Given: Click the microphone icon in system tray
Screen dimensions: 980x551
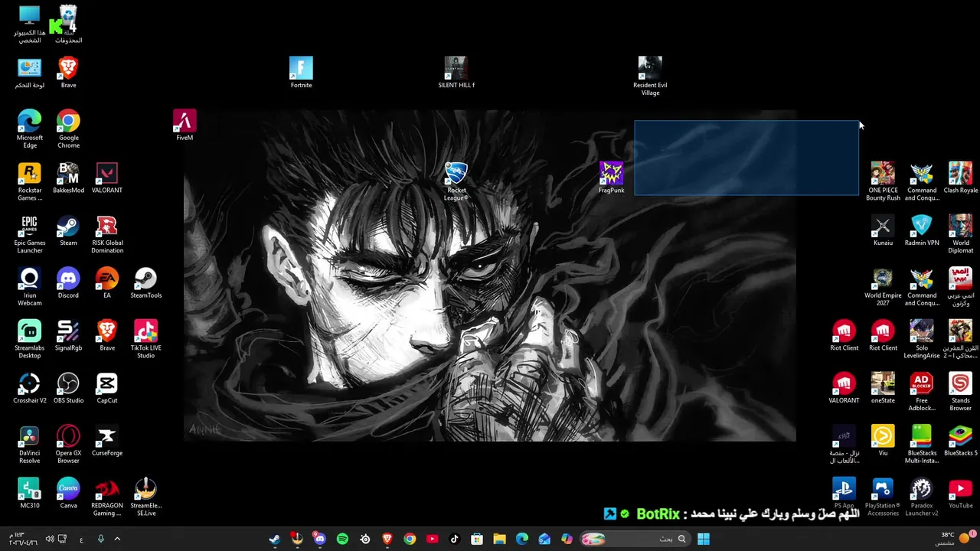Looking at the screenshot, I should 100,539.
